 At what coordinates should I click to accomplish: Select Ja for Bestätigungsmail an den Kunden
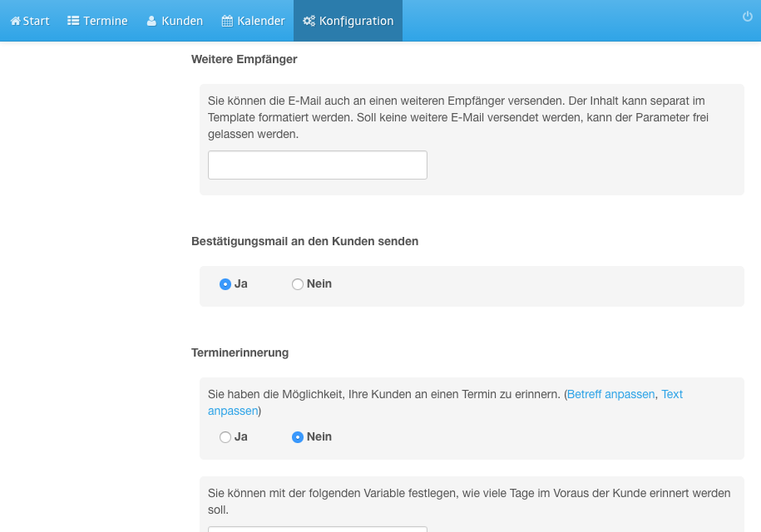point(225,284)
